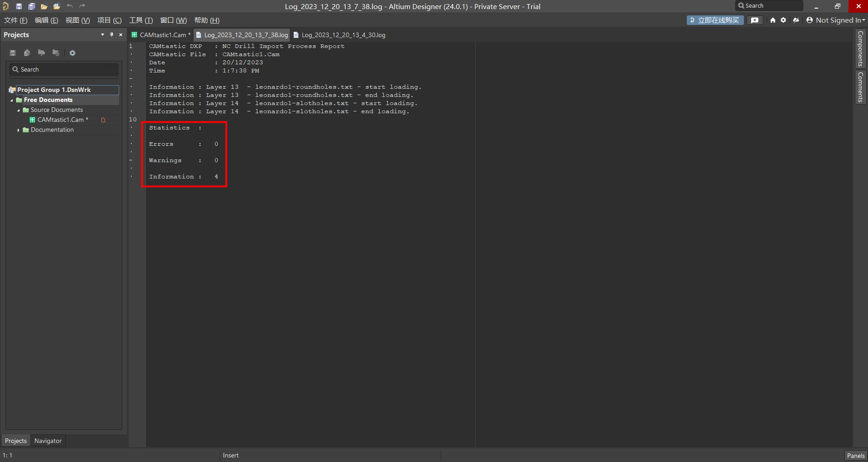Screen dimensions: 868x462
Task: Open the Not Signed In account dropdown
Action: click(x=836, y=20)
